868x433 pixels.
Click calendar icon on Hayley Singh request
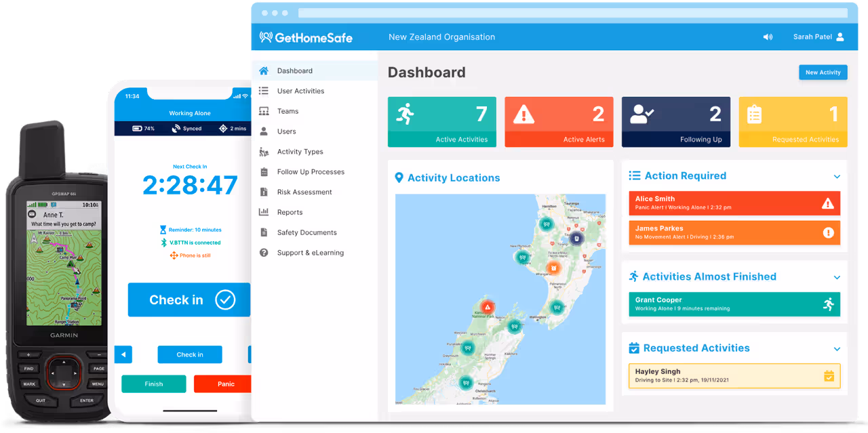[828, 375]
